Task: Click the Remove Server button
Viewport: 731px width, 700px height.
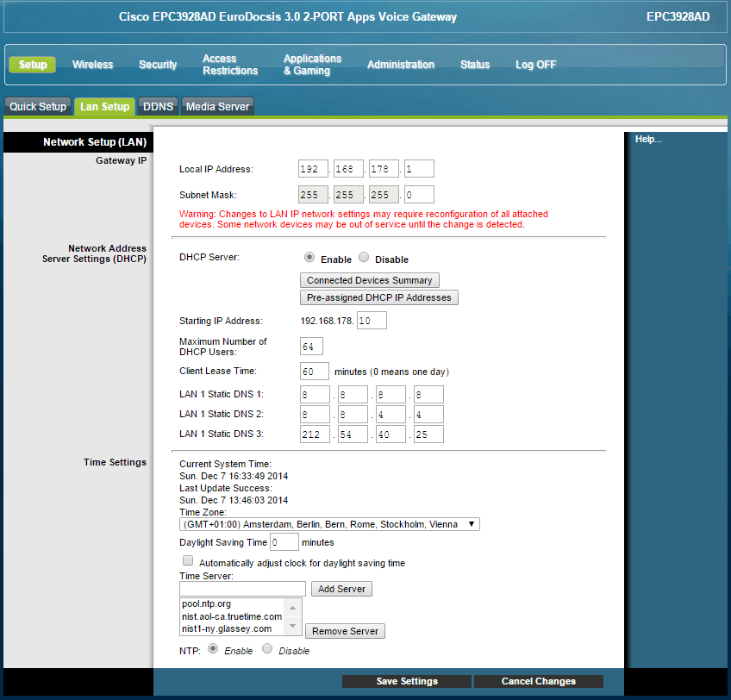Action: pos(345,631)
